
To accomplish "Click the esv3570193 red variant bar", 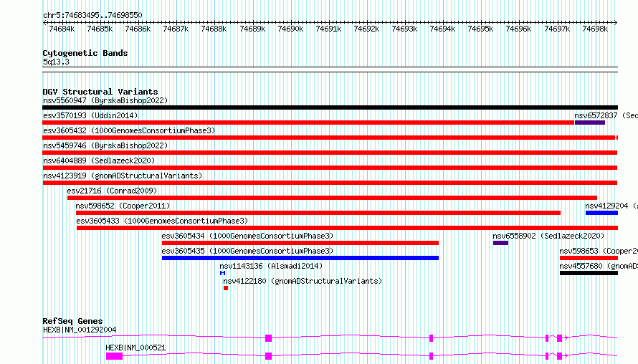I will click(x=308, y=123).
